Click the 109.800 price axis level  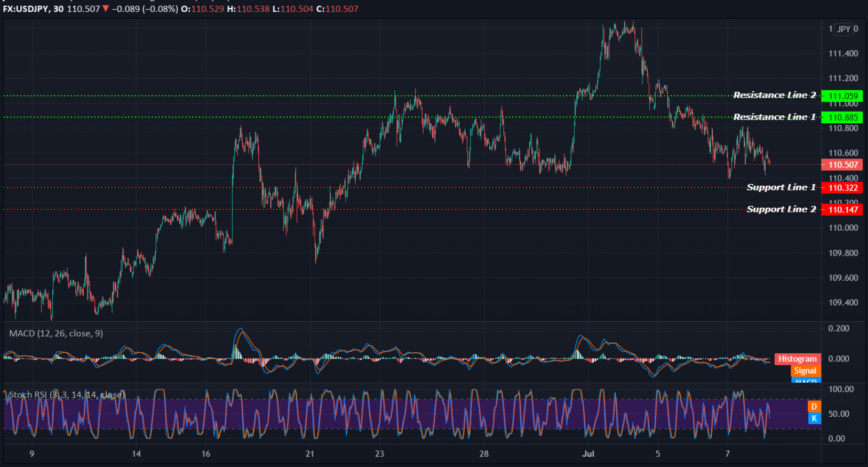pyautogui.click(x=843, y=253)
